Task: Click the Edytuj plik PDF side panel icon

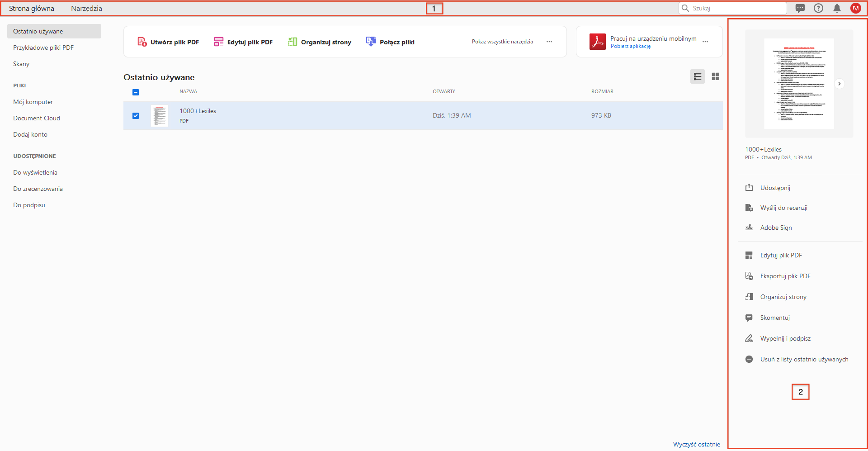Action: (x=749, y=255)
